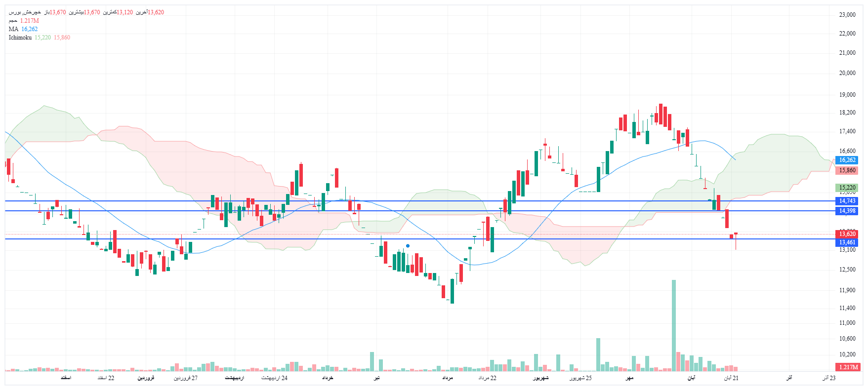The height and width of the screenshot is (390, 868).
Task: Click the blue dot marker on chart
Action: click(408, 246)
